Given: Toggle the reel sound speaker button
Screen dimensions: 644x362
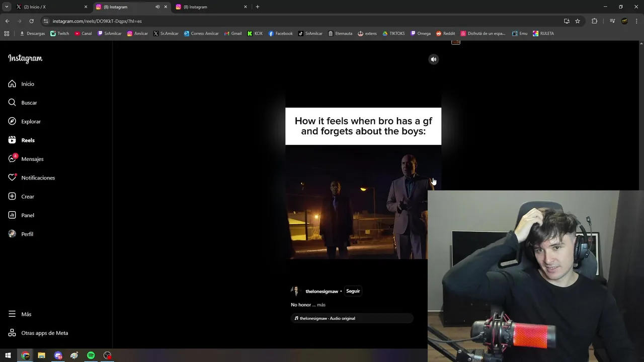Looking at the screenshot, I should coord(434,59).
